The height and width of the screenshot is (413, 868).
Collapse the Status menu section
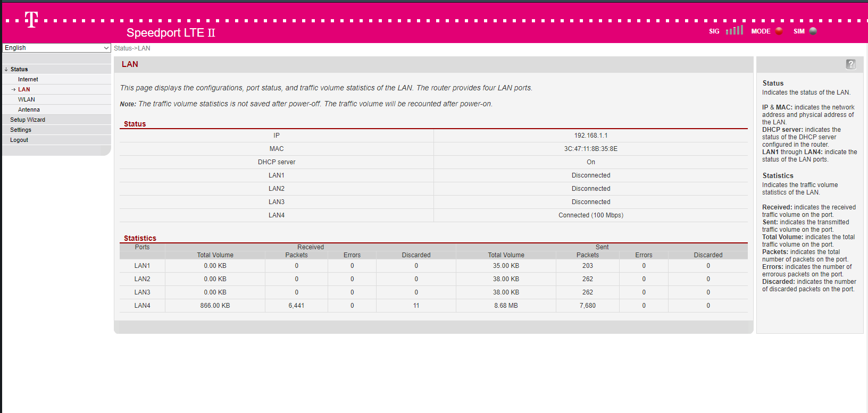pyautogui.click(x=19, y=69)
